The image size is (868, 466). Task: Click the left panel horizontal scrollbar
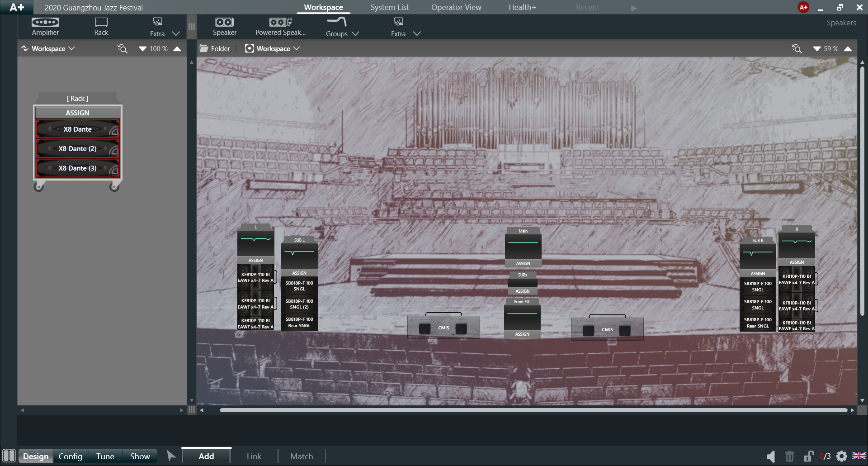(102, 410)
